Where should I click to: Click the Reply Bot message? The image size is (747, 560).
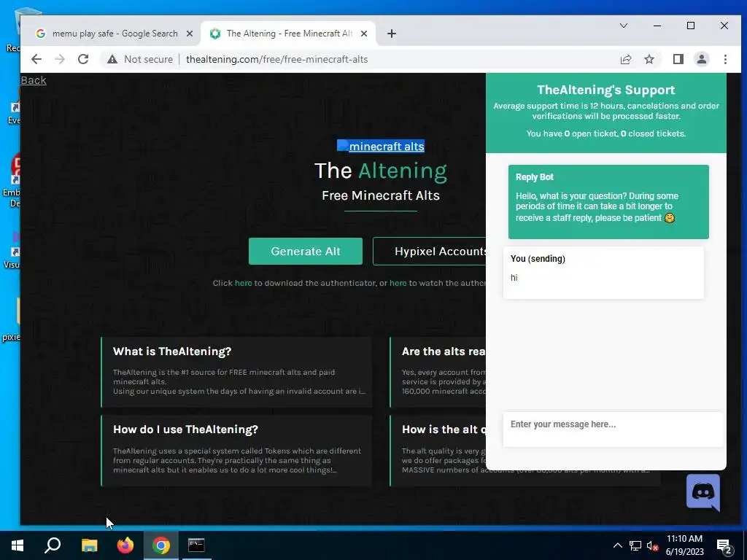tap(608, 201)
